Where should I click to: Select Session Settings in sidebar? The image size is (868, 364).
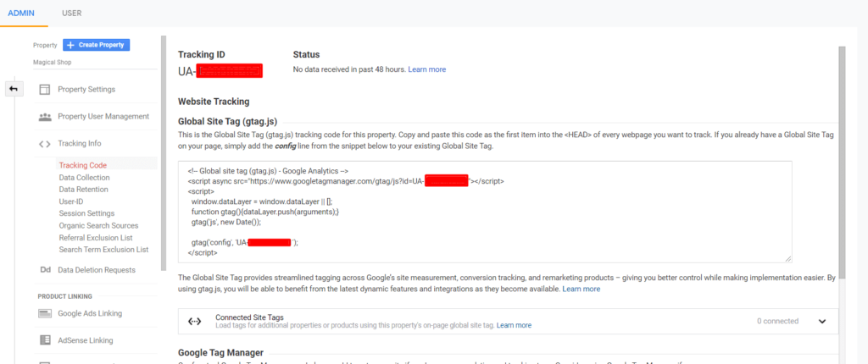pyautogui.click(x=87, y=213)
